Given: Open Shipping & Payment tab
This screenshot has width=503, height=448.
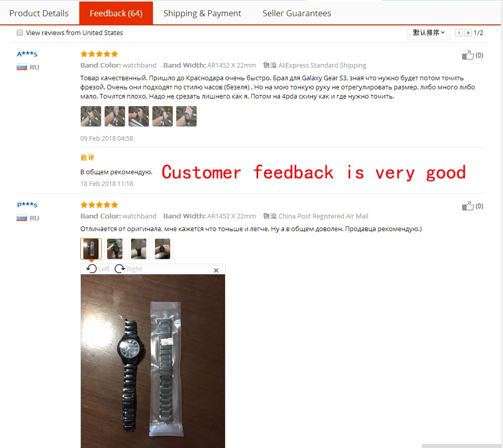Looking at the screenshot, I should click(202, 13).
